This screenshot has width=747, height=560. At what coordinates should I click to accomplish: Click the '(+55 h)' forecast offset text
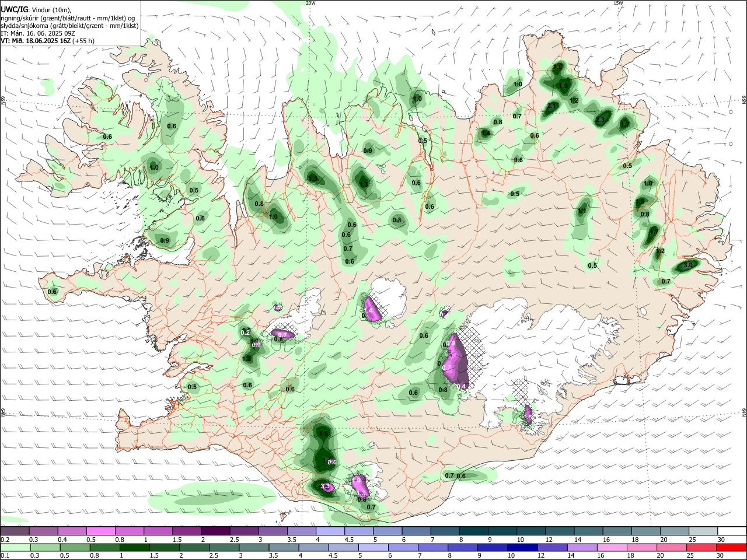pyautogui.click(x=83, y=41)
